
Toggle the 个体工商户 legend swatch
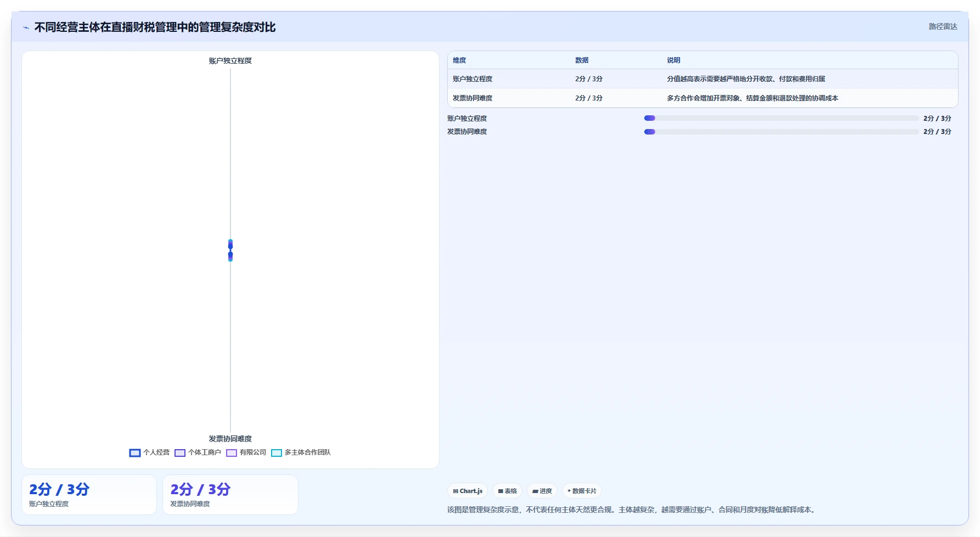coord(180,453)
